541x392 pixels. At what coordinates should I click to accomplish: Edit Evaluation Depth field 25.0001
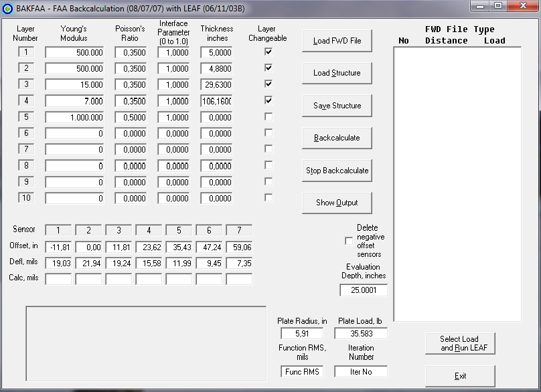coord(364,290)
